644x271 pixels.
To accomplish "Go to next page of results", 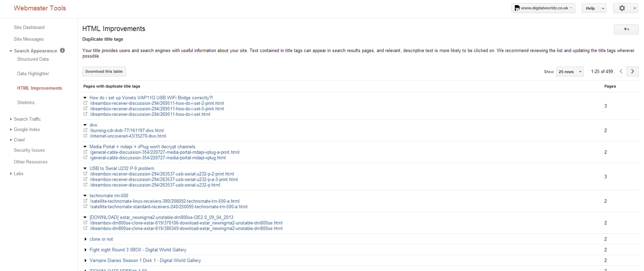I will point(633,71).
